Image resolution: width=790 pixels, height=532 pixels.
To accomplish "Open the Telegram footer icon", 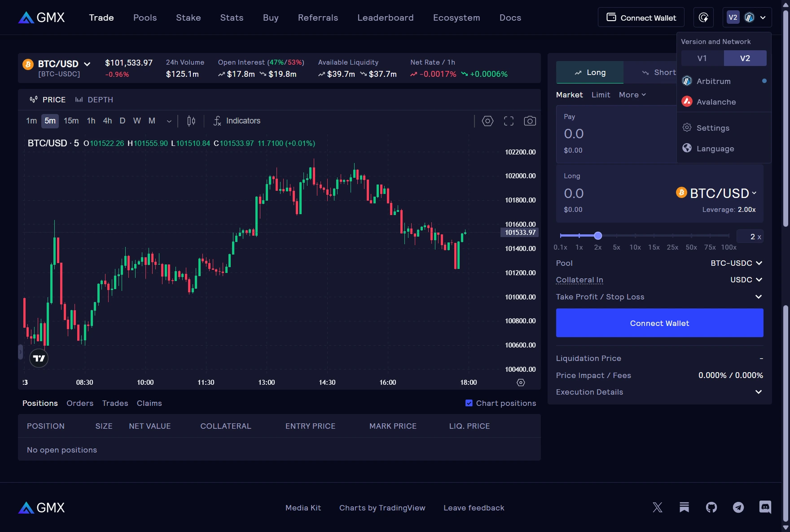I will (738, 507).
